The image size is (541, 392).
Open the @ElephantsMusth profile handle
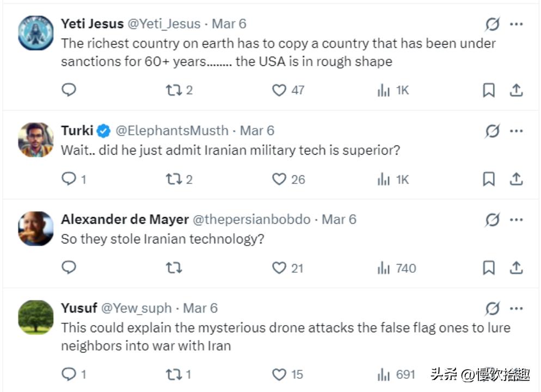[x=172, y=131]
